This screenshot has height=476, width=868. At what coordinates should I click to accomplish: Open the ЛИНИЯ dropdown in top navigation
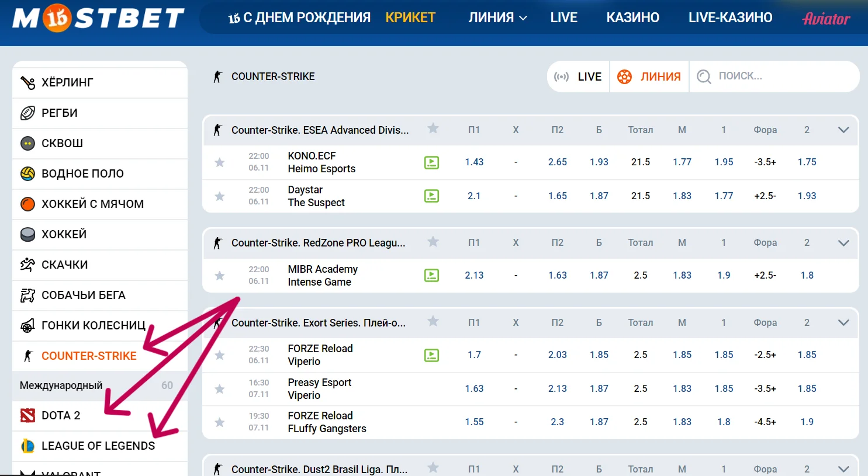point(497,18)
